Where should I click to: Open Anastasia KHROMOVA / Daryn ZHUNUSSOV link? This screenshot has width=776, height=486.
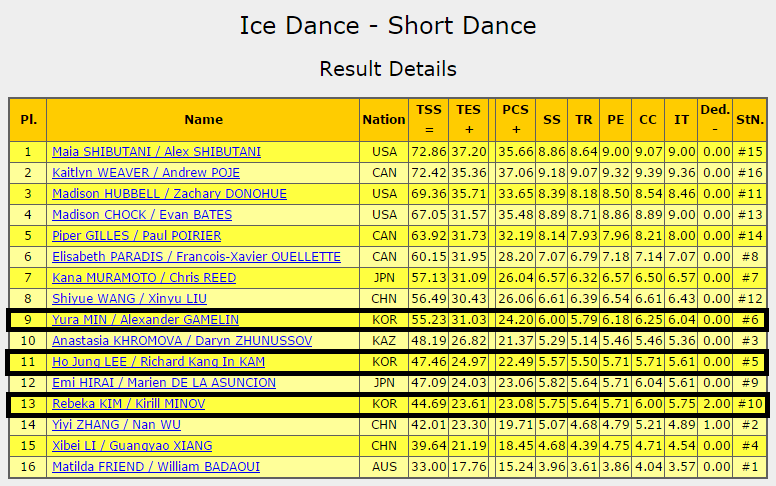pyautogui.click(x=182, y=341)
